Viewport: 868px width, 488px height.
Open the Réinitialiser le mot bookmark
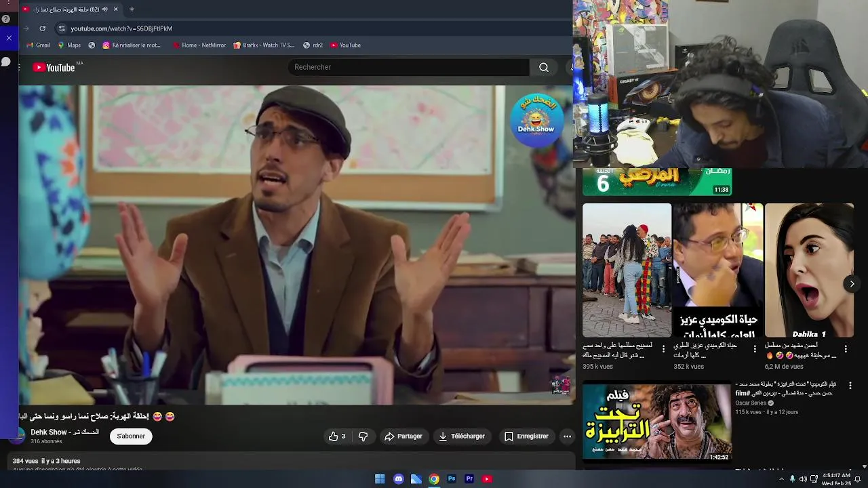point(132,45)
